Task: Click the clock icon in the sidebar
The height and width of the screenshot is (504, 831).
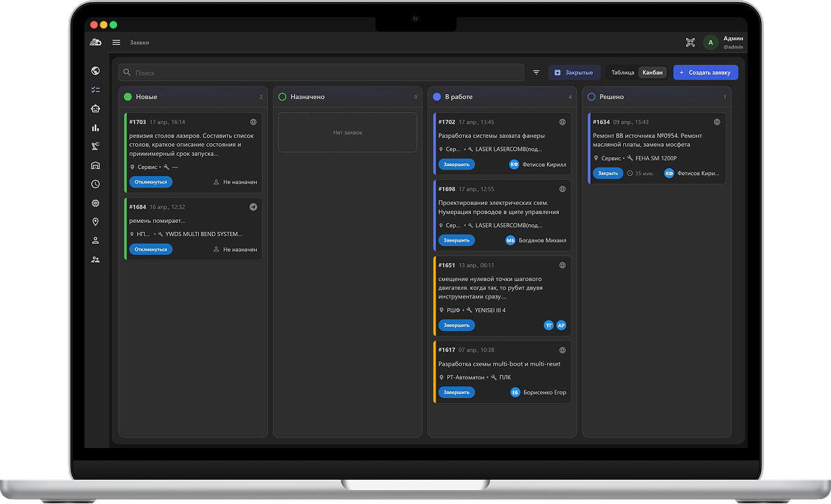Action: tap(96, 184)
